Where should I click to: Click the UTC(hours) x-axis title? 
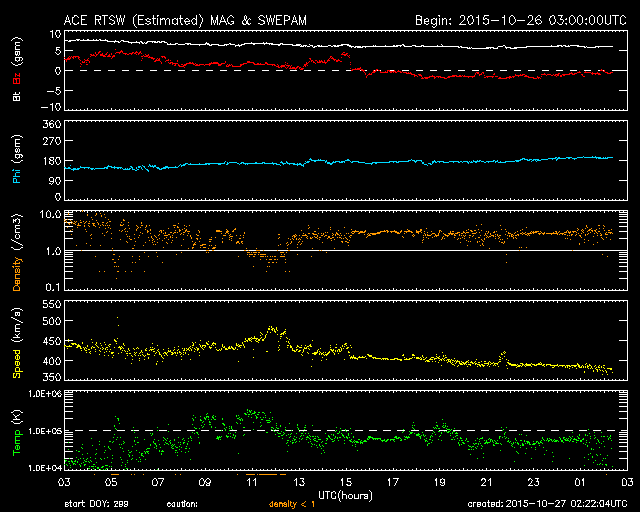click(x=345, y=496)
